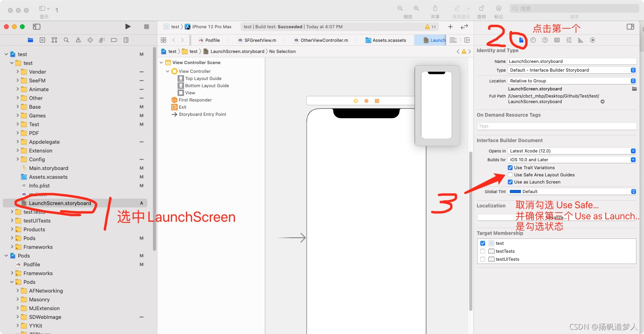The image size is (644, 334).
Task: Select Main.storyboard in the navigator
Action: (x=48, y=168)
